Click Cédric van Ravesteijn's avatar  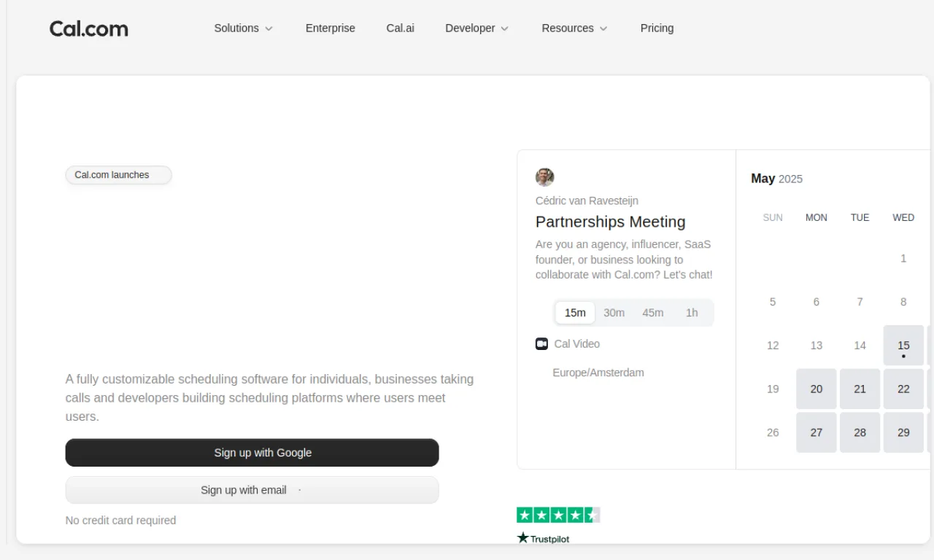(544, 177)
